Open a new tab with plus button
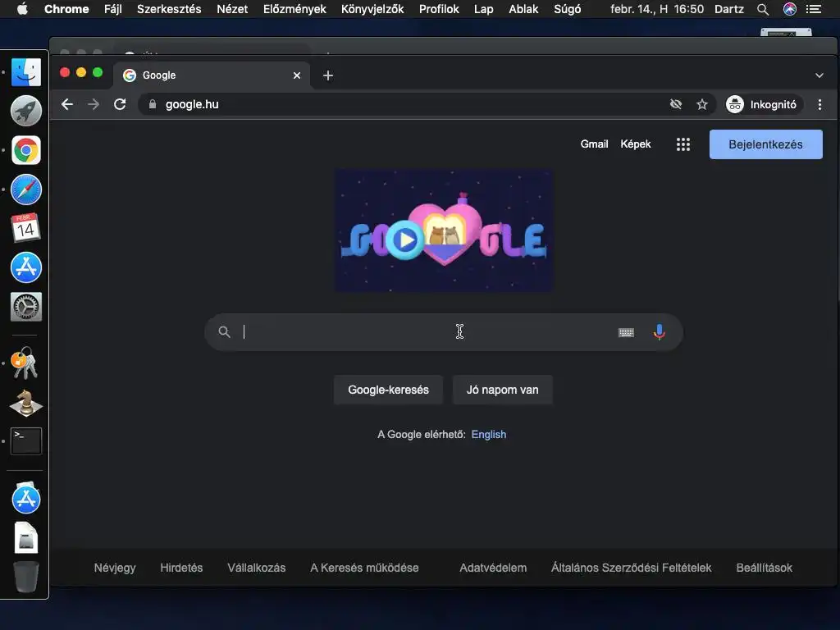 click(x=328, y=75)
